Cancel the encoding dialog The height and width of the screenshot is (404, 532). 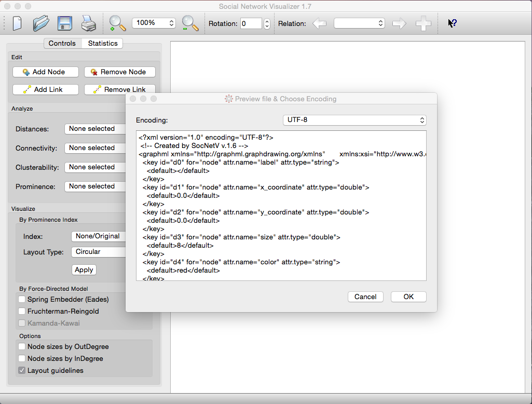(x=365, y=297)
